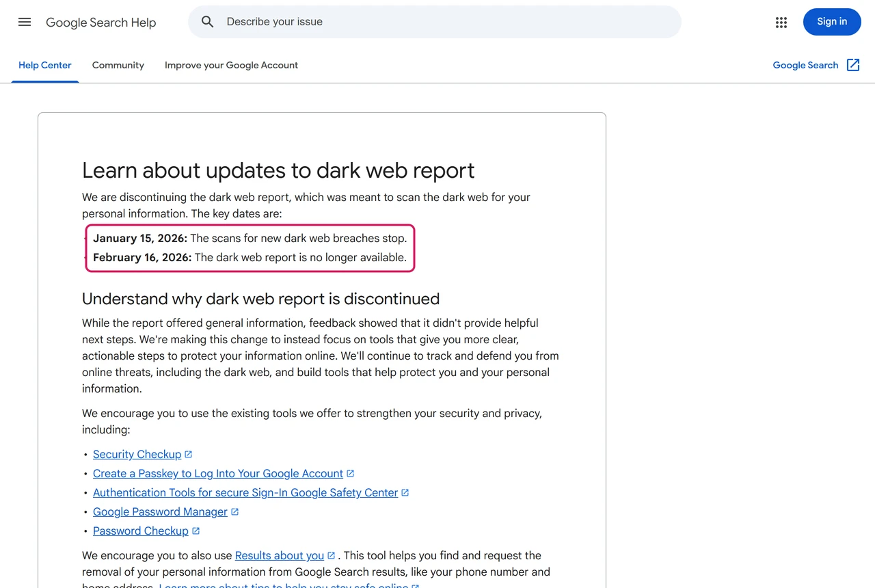Viewport: 875px width, 588px height.
Task: Click external-link icon beside Authentication Tools
Action: coord(405,492)
